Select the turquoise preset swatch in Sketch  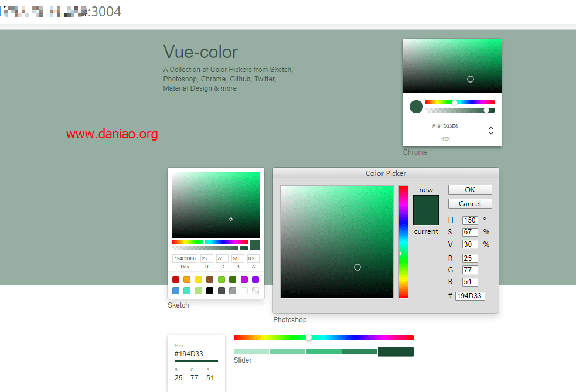[187, 291]
